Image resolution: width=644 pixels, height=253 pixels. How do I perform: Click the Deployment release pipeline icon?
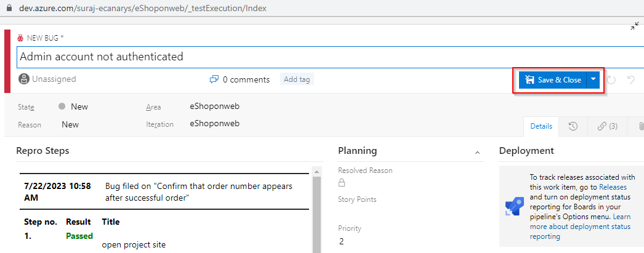coord(514,207)
